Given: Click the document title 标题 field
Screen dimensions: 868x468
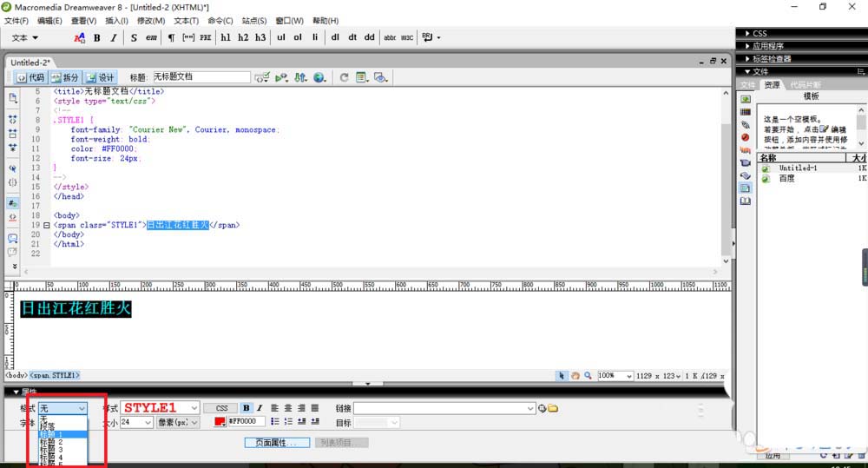Looking at the screenshot, I should 201,77.
